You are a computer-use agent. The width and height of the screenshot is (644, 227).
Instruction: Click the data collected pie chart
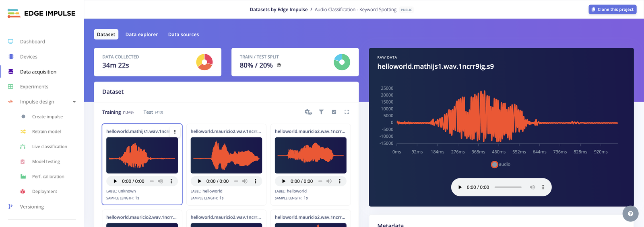tap(204, 62)
